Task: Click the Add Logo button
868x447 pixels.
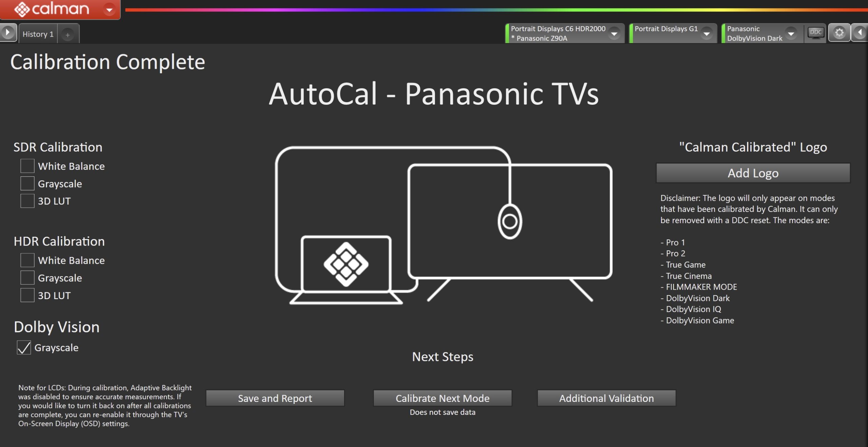Action: [x=753, y=173]
